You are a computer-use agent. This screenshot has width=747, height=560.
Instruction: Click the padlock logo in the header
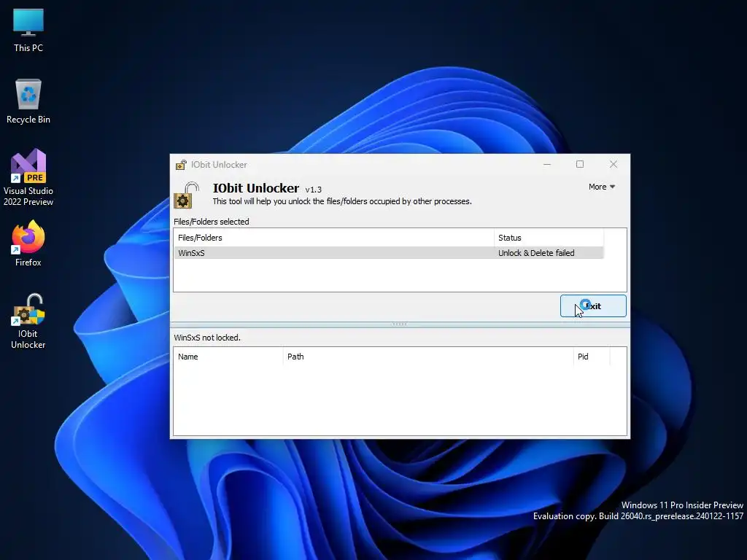[x=186, y=195]
